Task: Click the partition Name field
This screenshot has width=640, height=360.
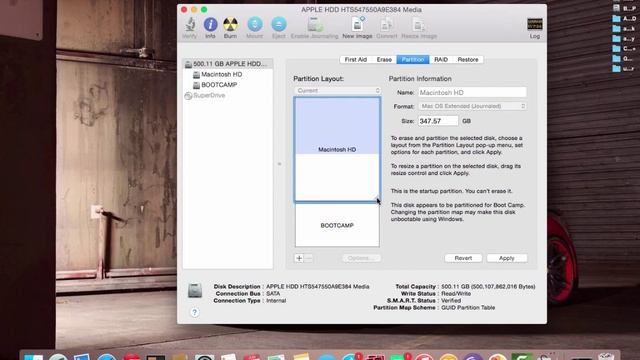Action: (473, 93)
